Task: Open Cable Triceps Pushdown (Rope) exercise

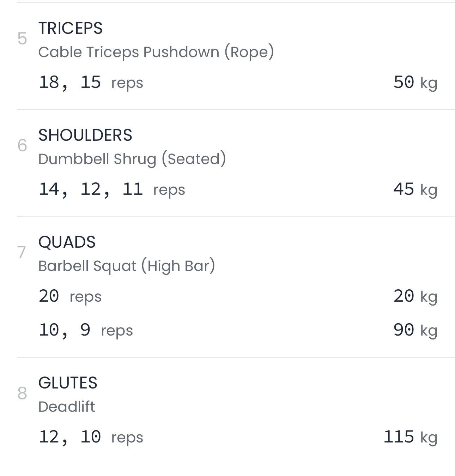Action: (x=156, y=52)
